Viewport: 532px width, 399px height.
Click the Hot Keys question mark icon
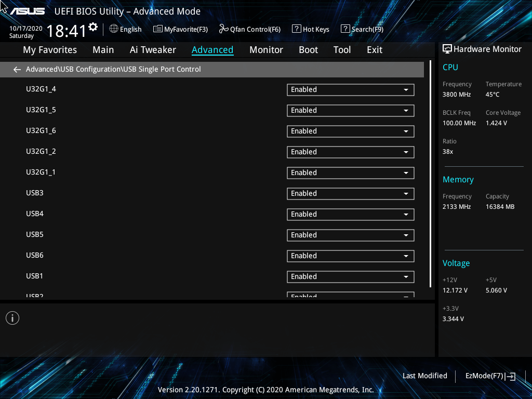(297, 29)
